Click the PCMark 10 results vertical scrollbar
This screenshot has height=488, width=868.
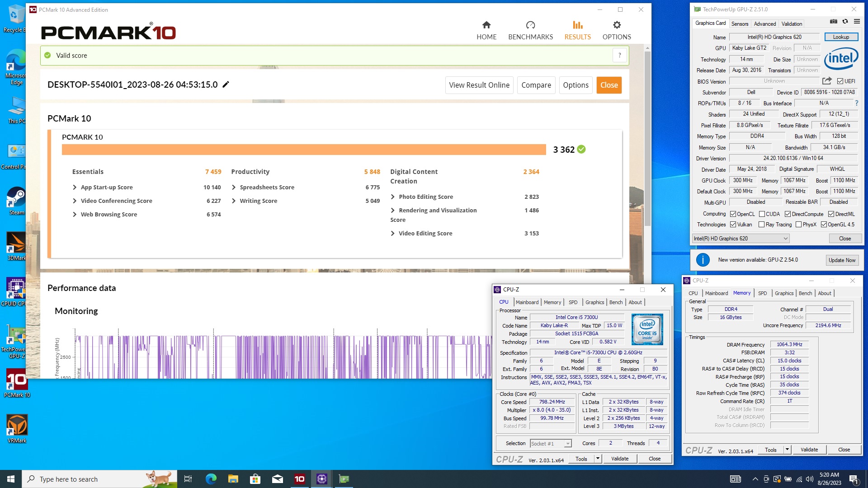point(647,138)
